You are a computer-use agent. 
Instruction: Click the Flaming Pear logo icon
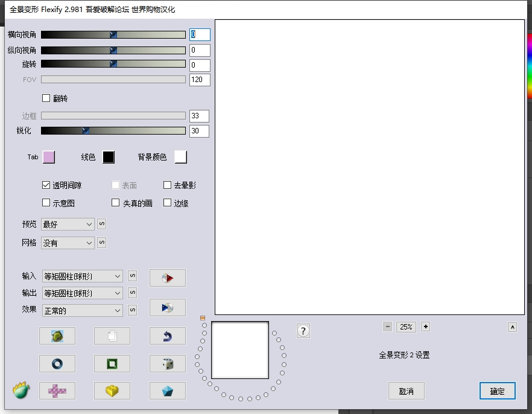click(x=21, y=390)
